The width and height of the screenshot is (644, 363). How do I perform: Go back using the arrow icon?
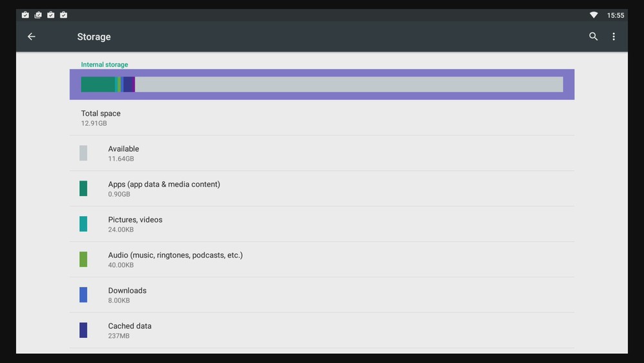pos(31,37)
